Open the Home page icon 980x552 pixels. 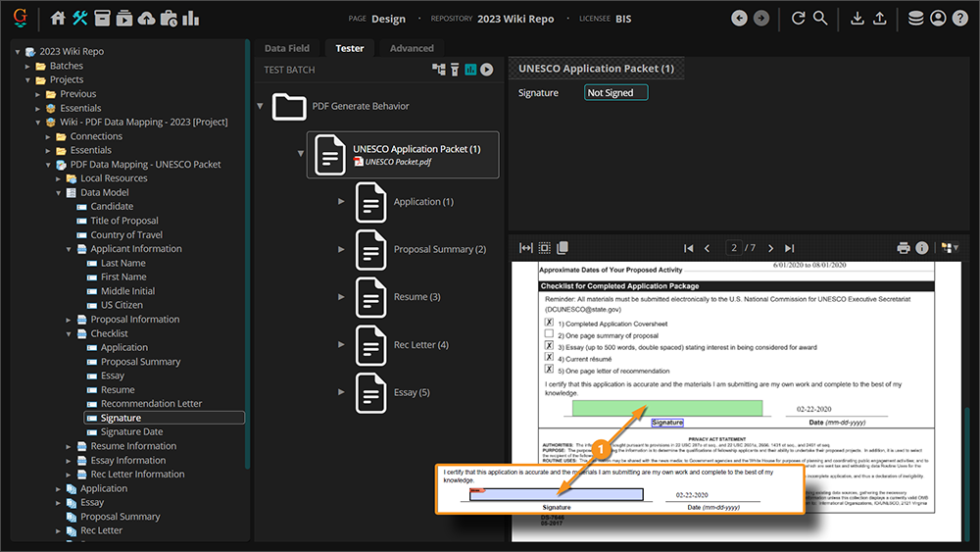coord(58,18)
